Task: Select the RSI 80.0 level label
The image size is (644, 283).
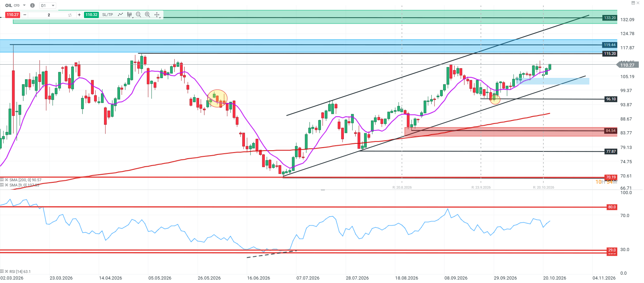Action: click(612, 207)
